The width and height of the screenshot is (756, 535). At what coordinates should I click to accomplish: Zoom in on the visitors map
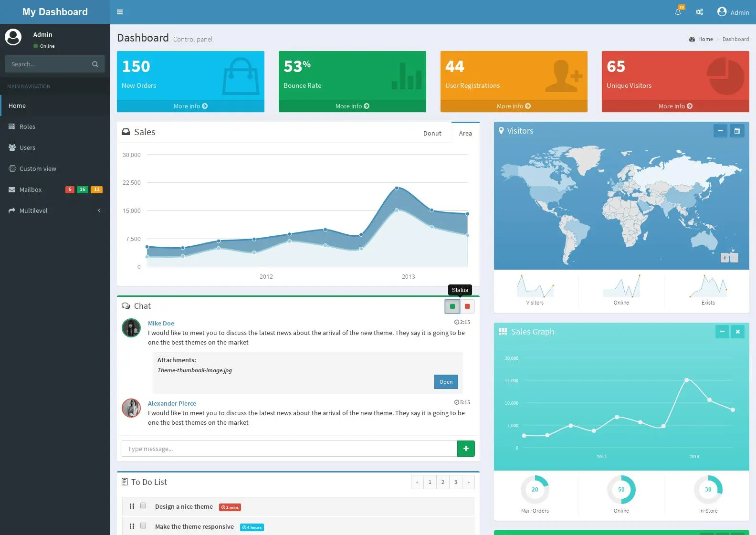pyautogui.click(x=724, y=258)
